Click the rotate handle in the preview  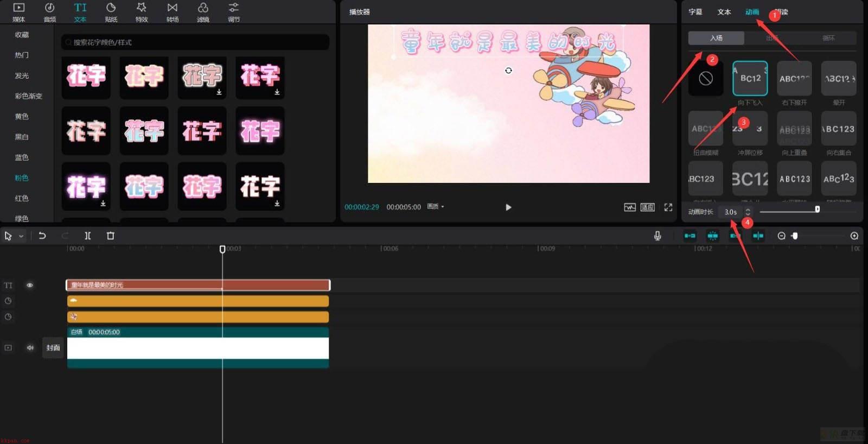(508, 71)
